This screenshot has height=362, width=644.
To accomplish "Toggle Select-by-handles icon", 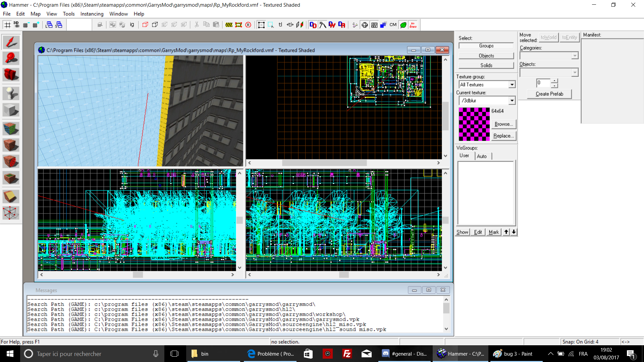I will [x=261, y=25].
